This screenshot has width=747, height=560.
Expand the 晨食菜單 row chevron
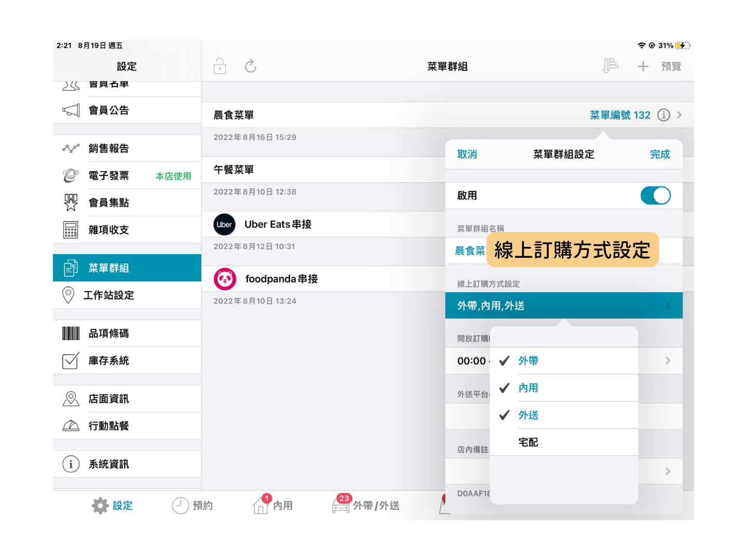point(680,115)
